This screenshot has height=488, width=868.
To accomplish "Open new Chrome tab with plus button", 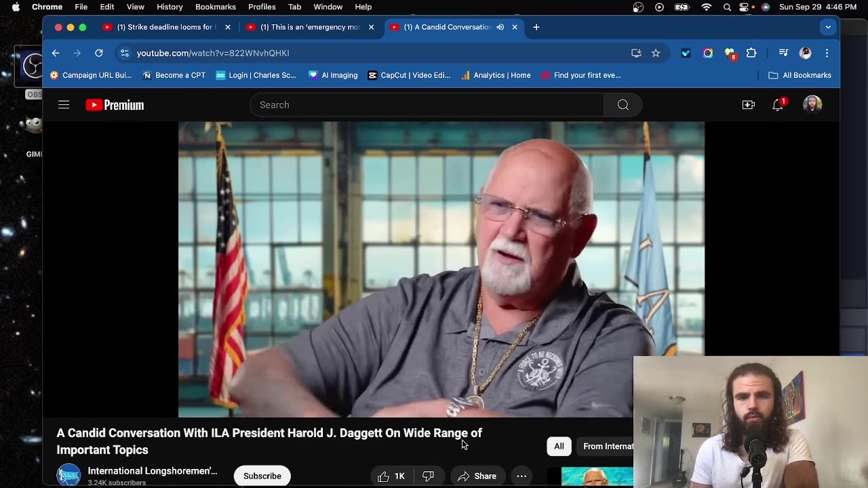I will (536, 27).
